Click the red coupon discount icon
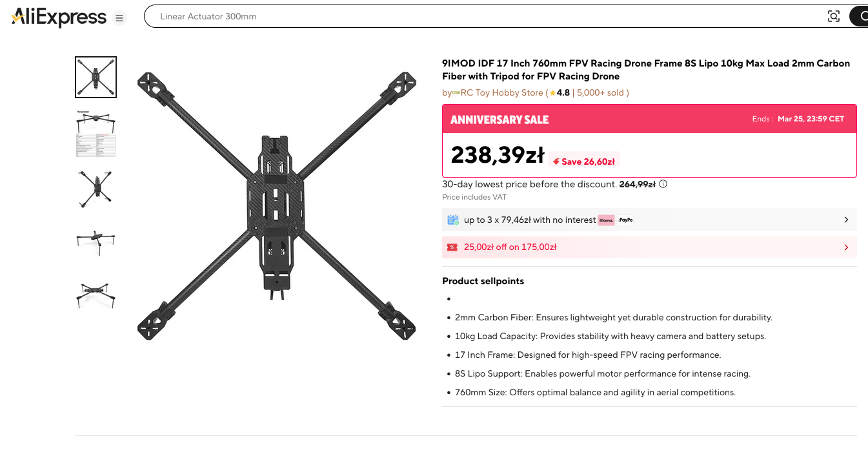This screenshot has height=467, width=868. point(452,247)
